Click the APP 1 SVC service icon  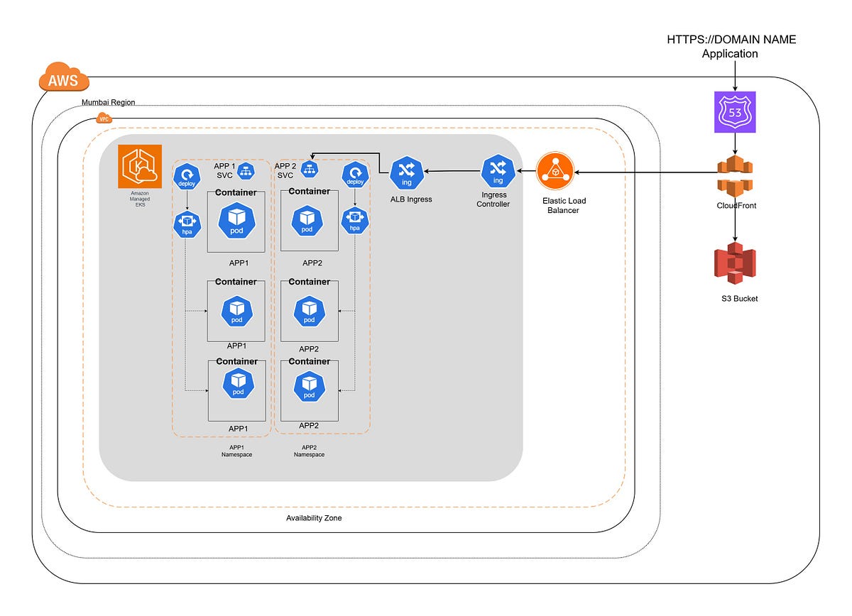point(246,170)
